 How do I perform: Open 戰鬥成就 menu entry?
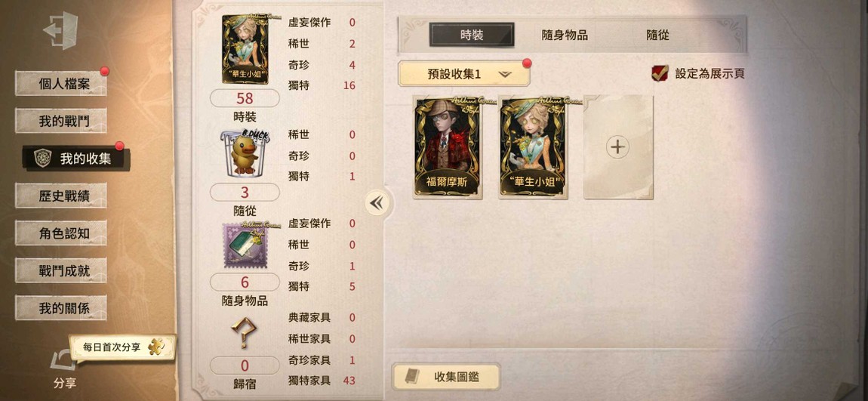(61, 271)
